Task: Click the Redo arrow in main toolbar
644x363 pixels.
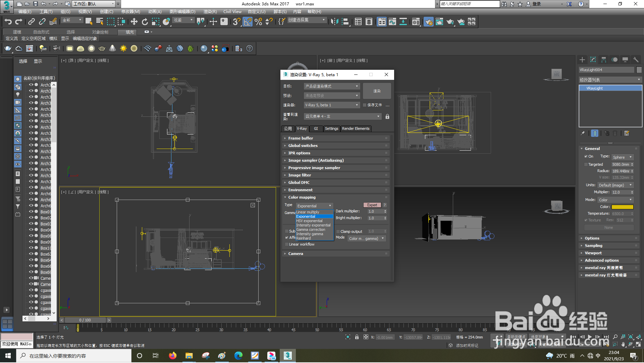Action: point(19,22)
